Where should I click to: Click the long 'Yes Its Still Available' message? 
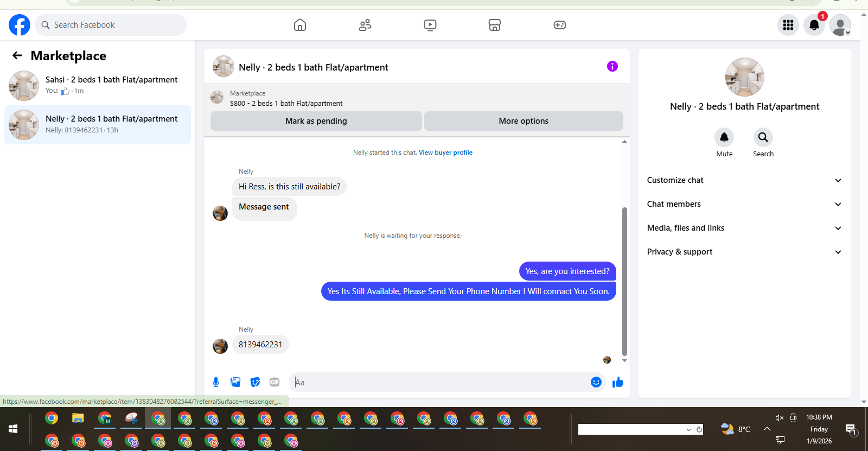point(469,291)
